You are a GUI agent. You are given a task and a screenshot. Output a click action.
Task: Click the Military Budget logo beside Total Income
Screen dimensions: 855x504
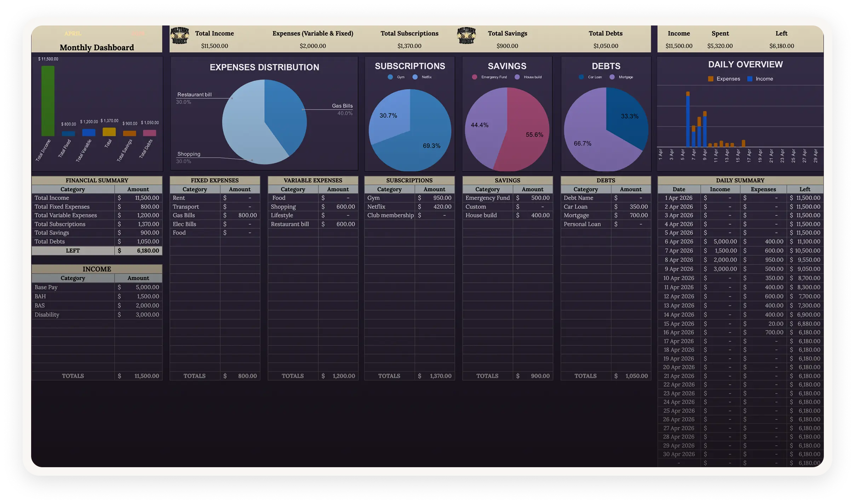coord(180,36)
